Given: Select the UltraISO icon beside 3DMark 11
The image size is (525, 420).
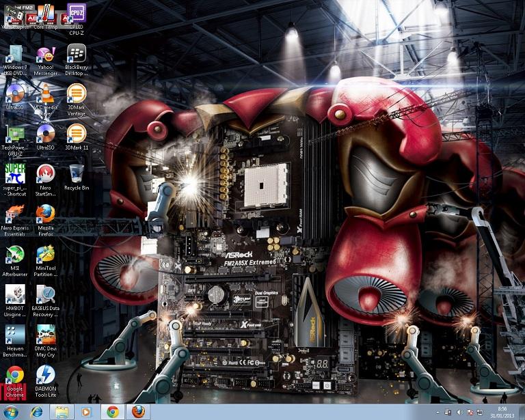Looking at the screenshot, I should pos(46,137).
